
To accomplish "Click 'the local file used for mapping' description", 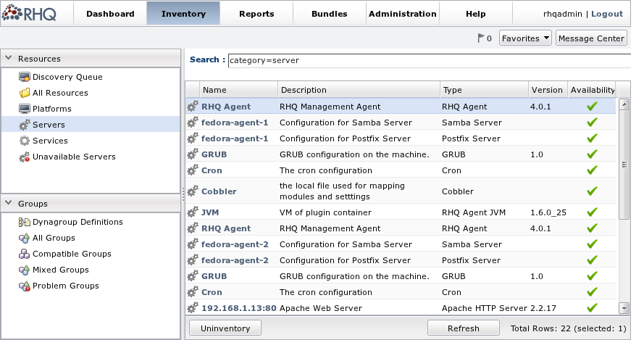I will coord(342,191).
